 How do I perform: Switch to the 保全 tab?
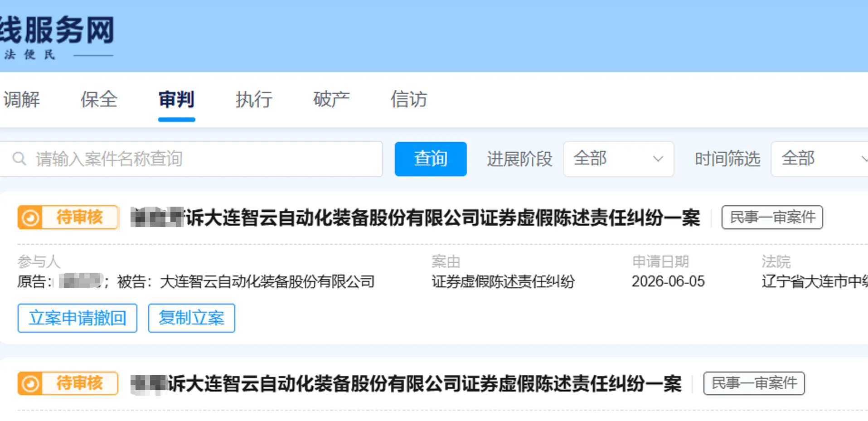[x=99, y=99]
